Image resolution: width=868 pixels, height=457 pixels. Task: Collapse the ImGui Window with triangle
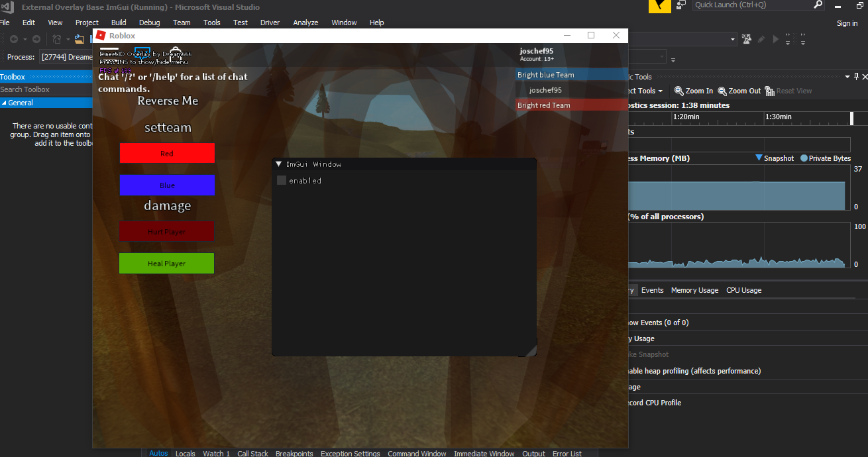coord(279,164)
